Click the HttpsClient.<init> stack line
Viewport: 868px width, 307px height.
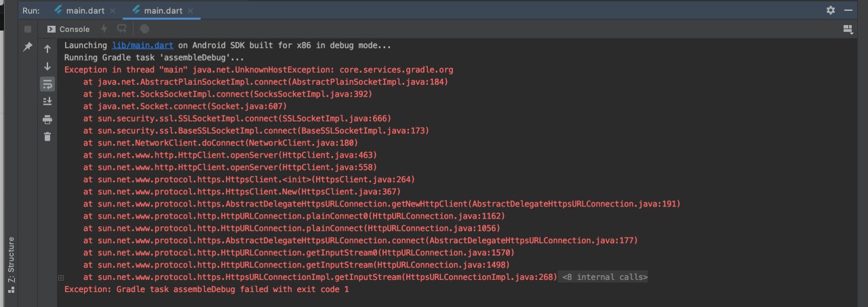[249, 180]
